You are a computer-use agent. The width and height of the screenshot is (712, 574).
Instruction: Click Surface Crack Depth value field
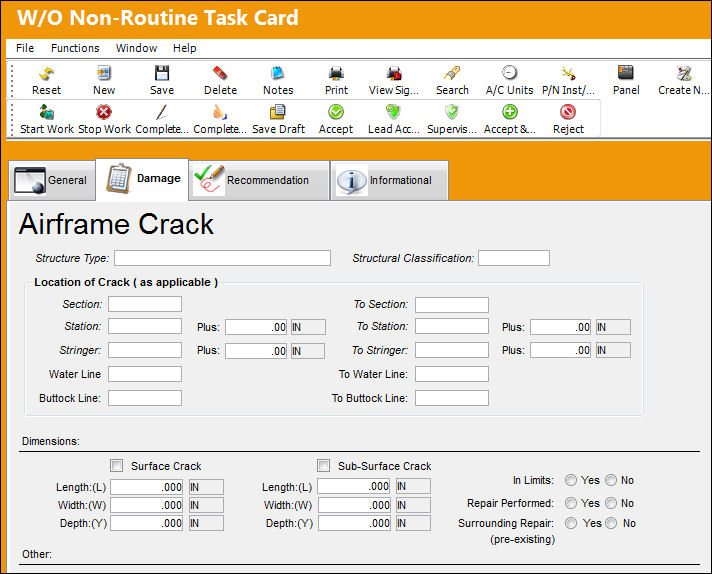[x=147, y=523]
